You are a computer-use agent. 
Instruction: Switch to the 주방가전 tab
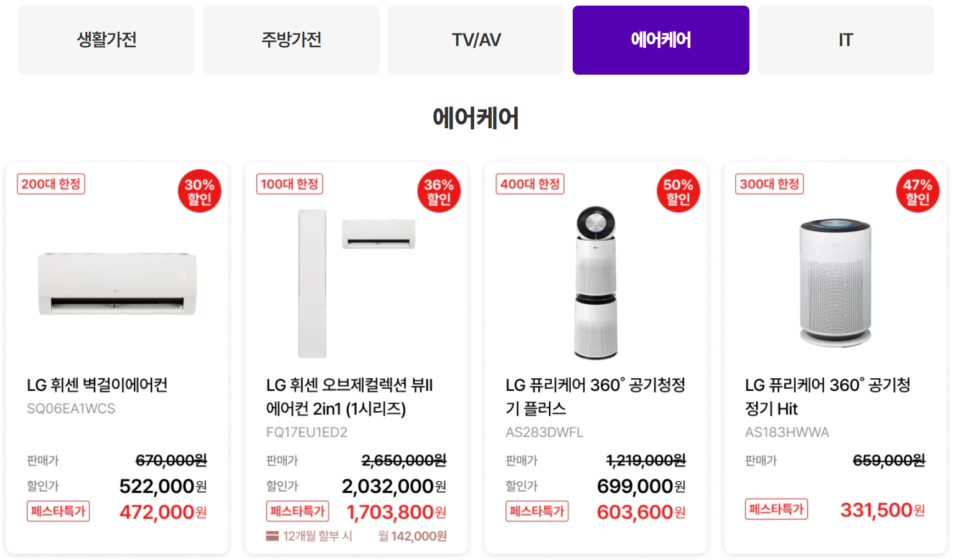[x=291, y=39]
